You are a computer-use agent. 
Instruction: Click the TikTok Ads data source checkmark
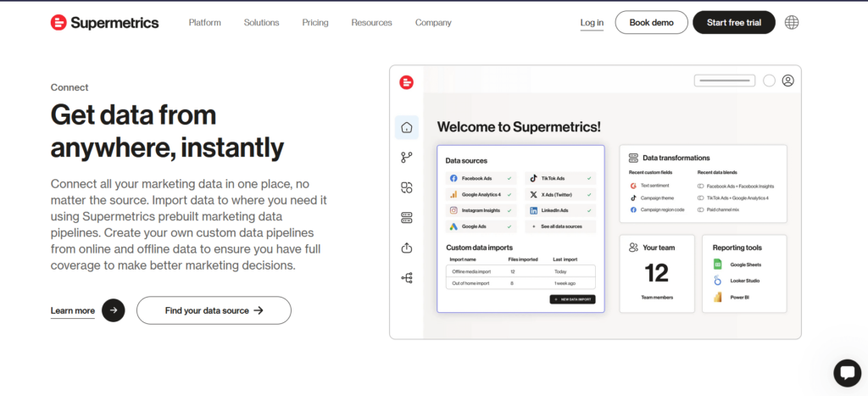(589, 179)
